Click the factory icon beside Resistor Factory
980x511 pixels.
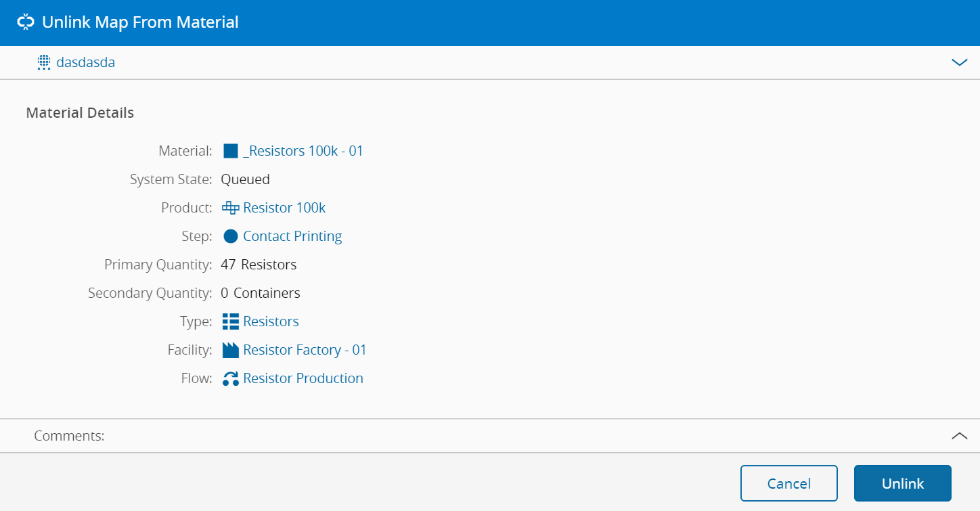point(231,350)
